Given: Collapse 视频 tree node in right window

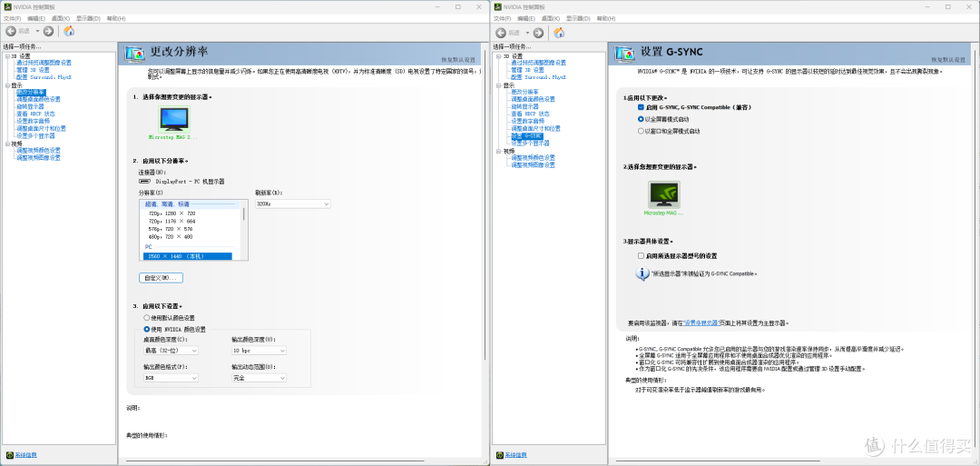Looking at the screenshot, I should [498, 152].
